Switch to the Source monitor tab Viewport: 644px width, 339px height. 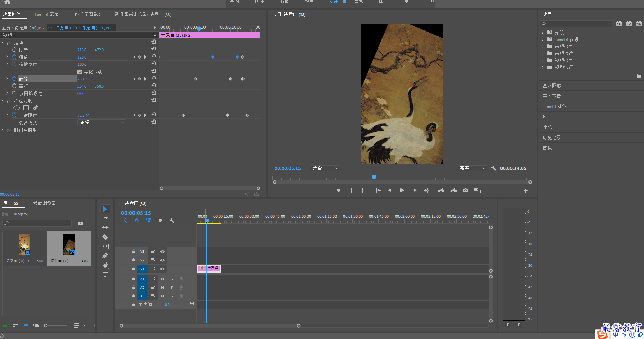click(x=87, y=14)
